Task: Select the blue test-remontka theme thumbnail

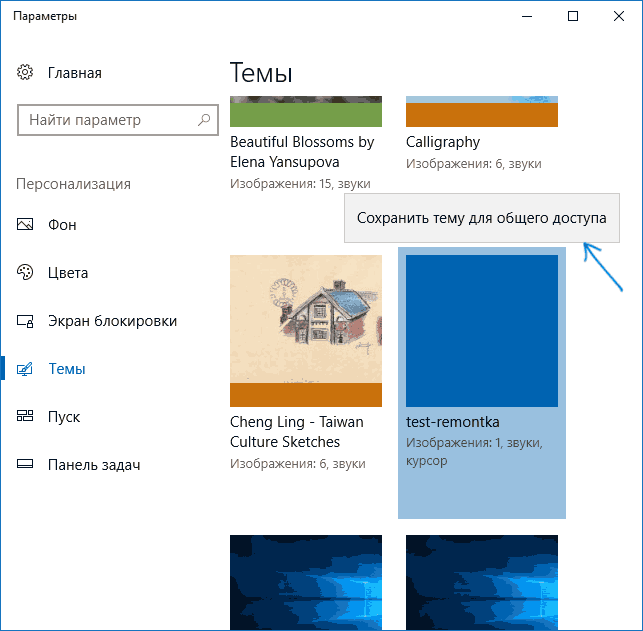Action: 482,331
